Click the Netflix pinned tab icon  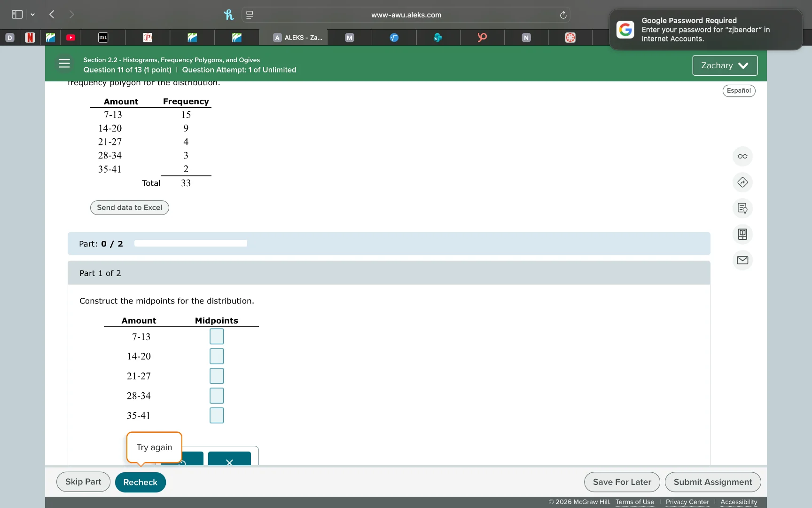(x=30, y=37)
